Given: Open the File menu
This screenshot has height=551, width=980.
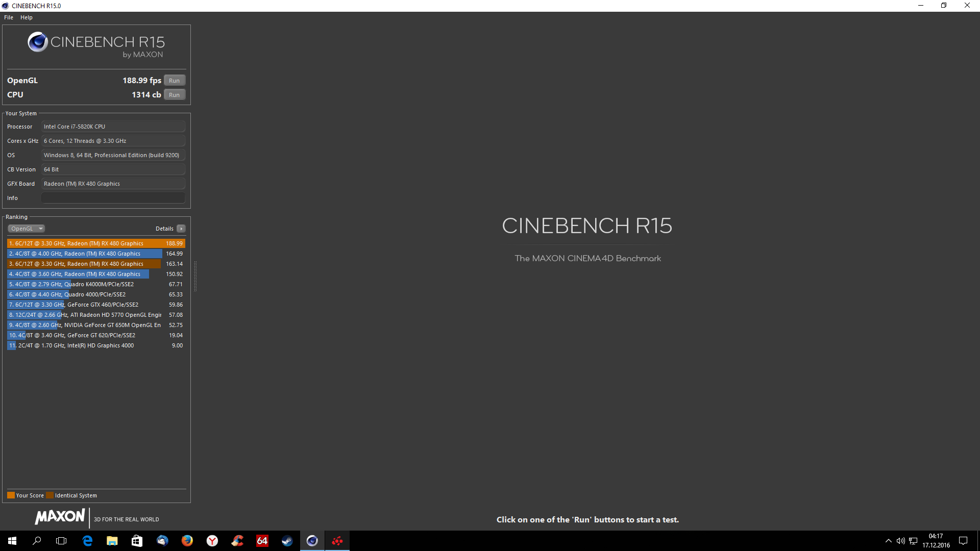Looking at the screenshot, I should [x=9, y=17].
